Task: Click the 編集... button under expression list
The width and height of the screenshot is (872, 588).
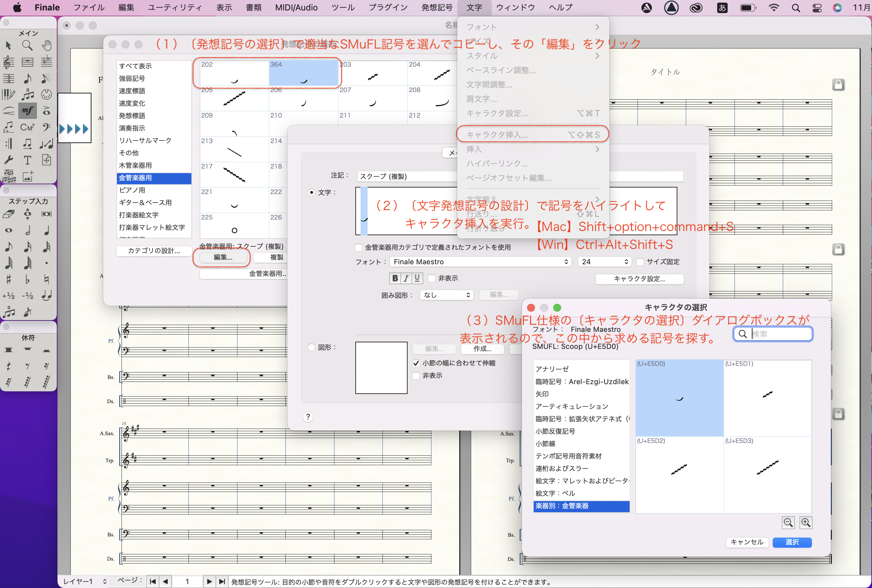Action: tap(223, 257)
